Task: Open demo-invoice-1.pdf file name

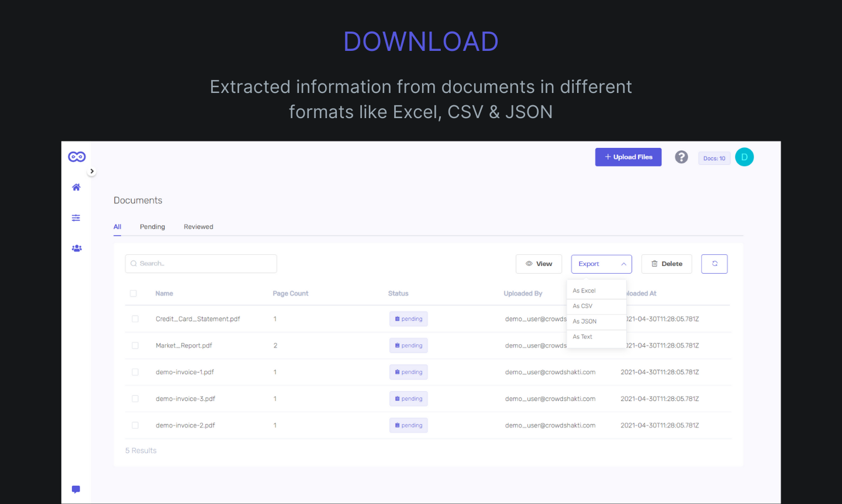Action: 185,372
